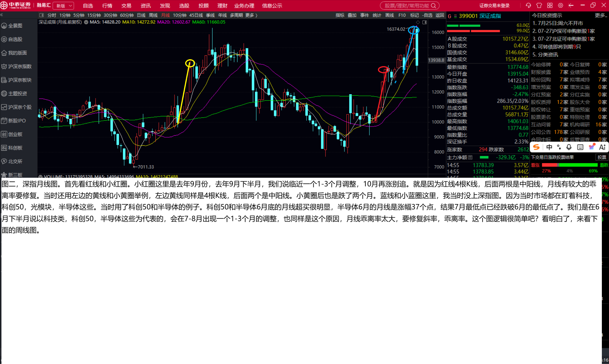
Task: Expand the MA indicator settings arrow
Action: click(86, 22)
